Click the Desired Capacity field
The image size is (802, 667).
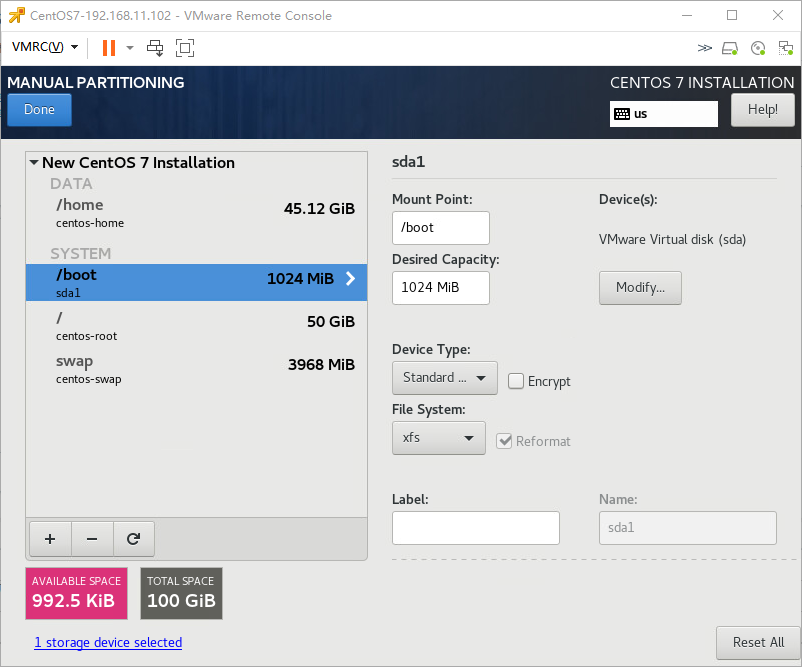pos(440,287)
